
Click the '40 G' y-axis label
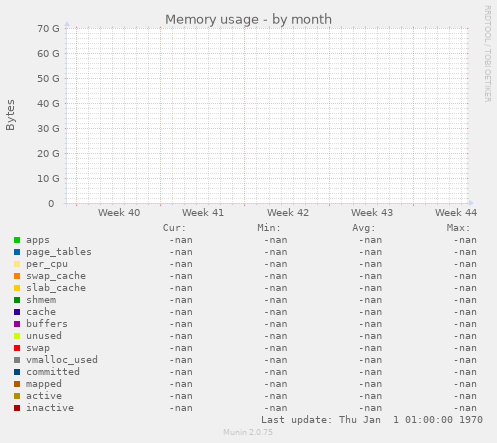coord(48,104)
